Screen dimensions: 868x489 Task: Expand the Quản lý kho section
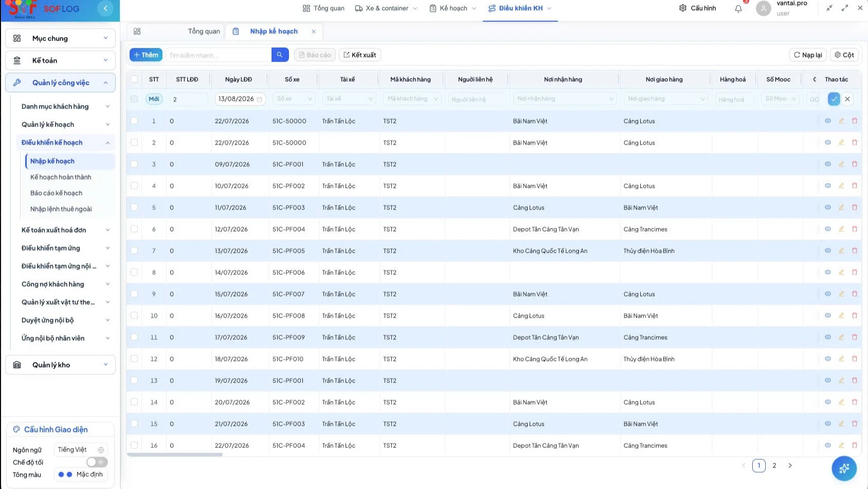click(61, 365)
